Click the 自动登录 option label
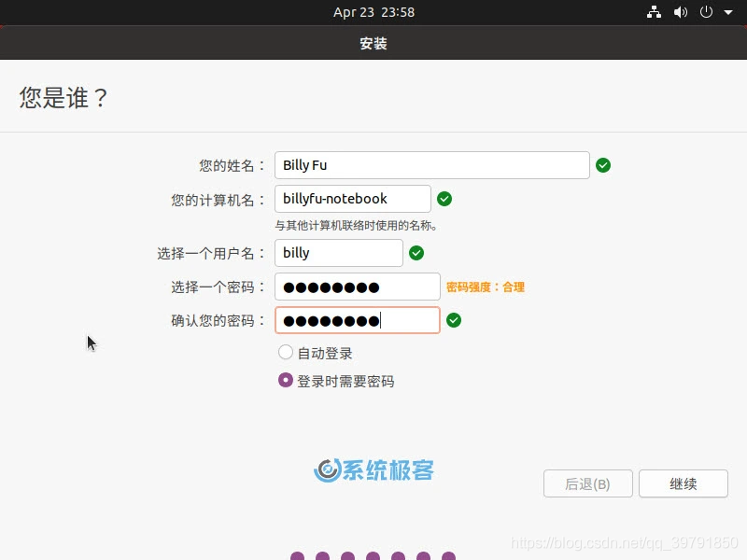The width and height of the screenshot is (747, 560). [x=325, y=354]
